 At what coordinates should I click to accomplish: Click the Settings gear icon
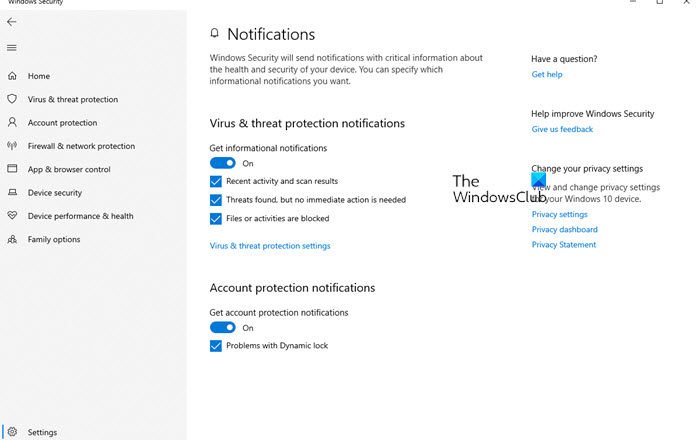[12, 432]
